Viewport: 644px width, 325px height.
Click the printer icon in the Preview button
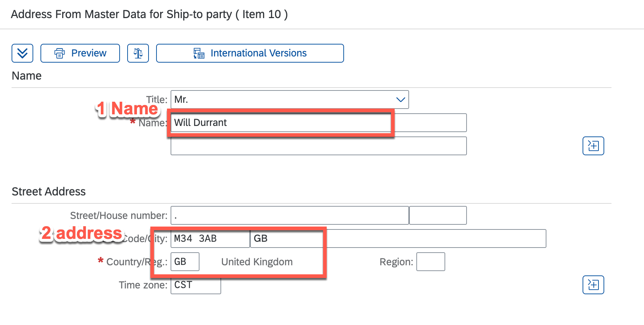pyautogui.click(x=60, y=53)
